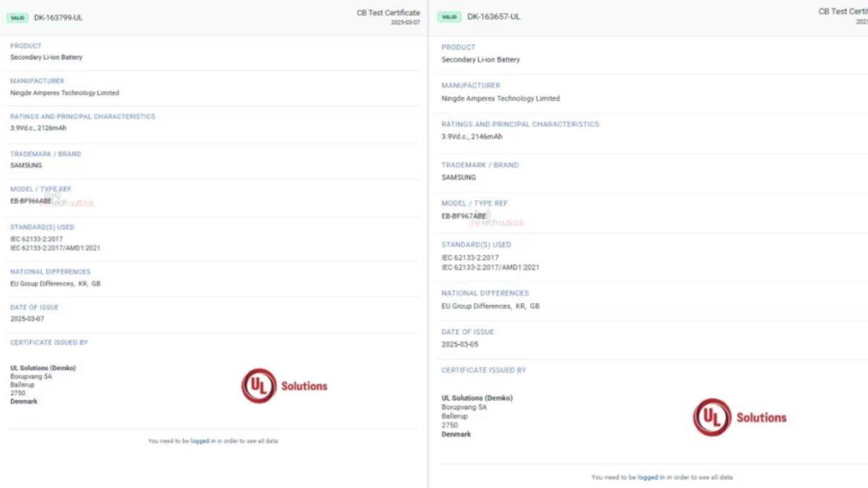Click the VALID badge beside DK-163799-UL
Viewport: 868px width, 488px height.
pyautogui.click(x=18, y=17)
